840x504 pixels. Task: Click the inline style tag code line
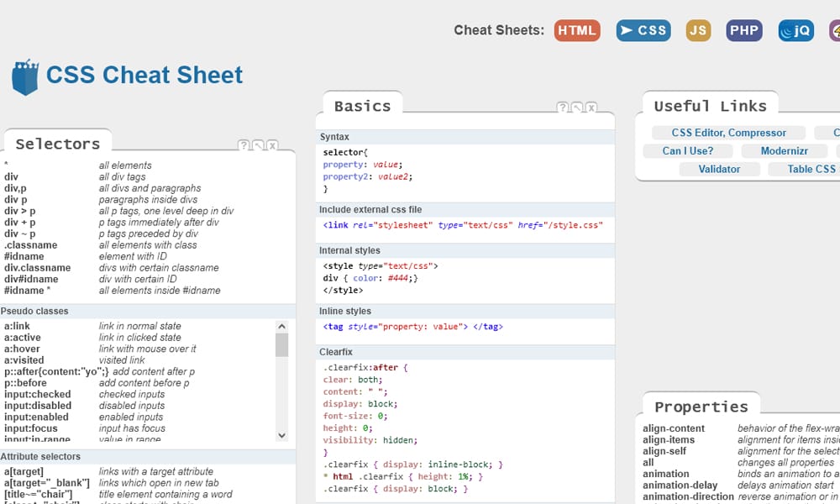pos(413,326)
